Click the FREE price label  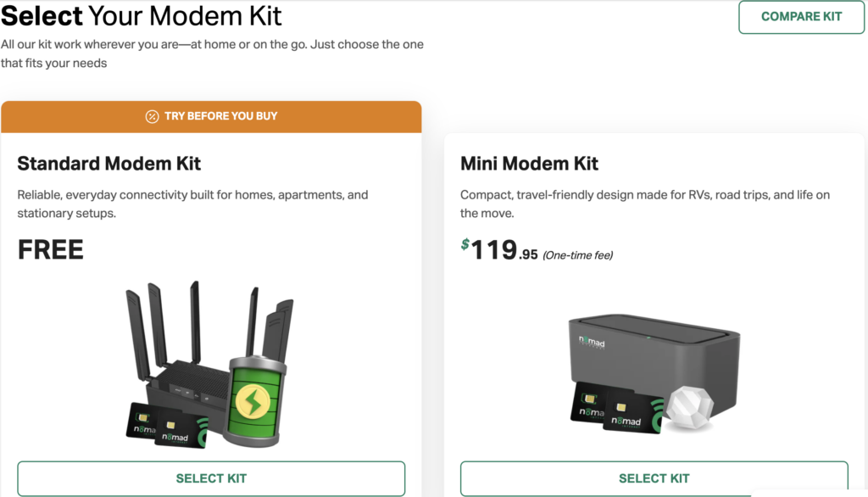coord(51,249)
